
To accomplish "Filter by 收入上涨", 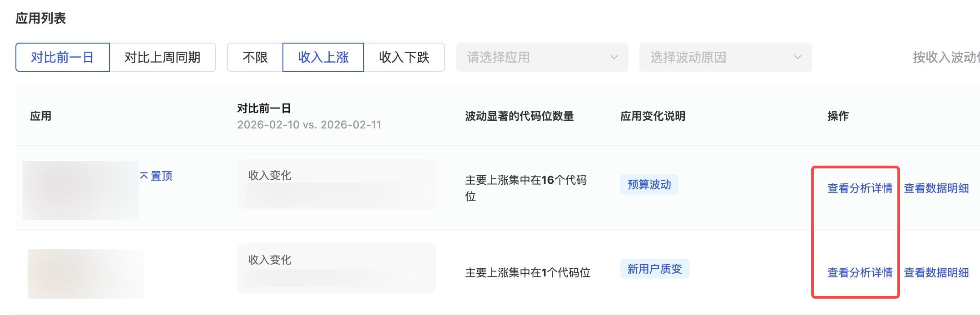I will pyautogui.click(x=323, y=57).
